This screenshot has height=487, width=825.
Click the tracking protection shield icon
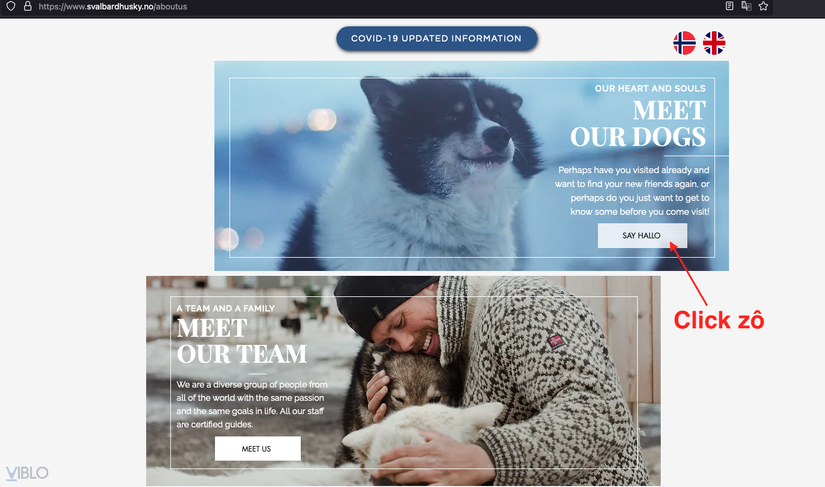(11, 6)
